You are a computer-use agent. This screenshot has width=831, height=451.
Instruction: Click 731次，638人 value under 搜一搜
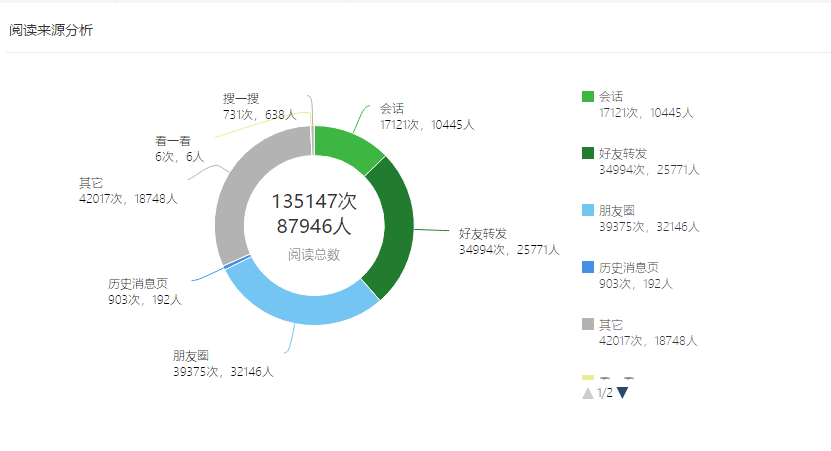[x=259, y=114]
